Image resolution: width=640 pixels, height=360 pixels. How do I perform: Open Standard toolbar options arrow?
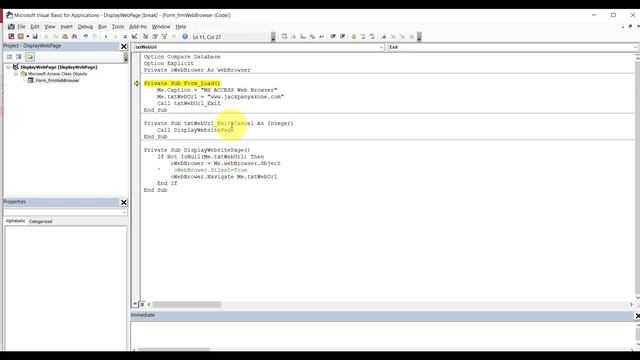tap(273, 37)
